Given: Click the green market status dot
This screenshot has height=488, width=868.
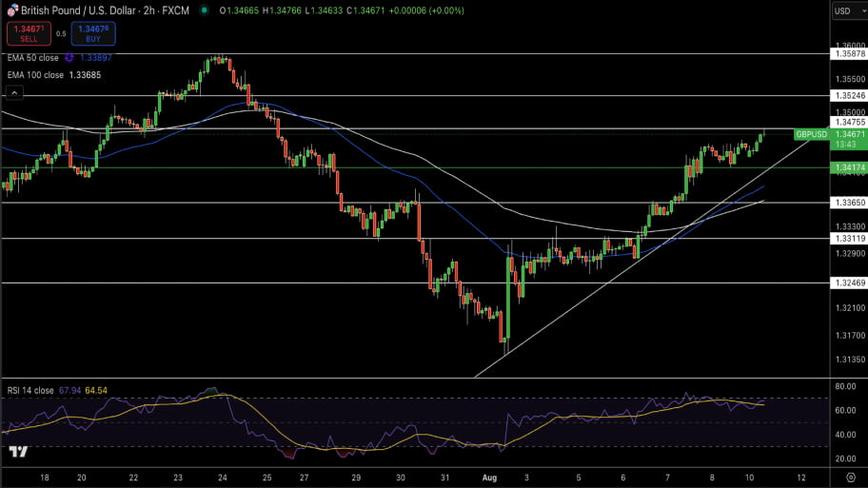Looking at the screenshot, I should [205, 10].
